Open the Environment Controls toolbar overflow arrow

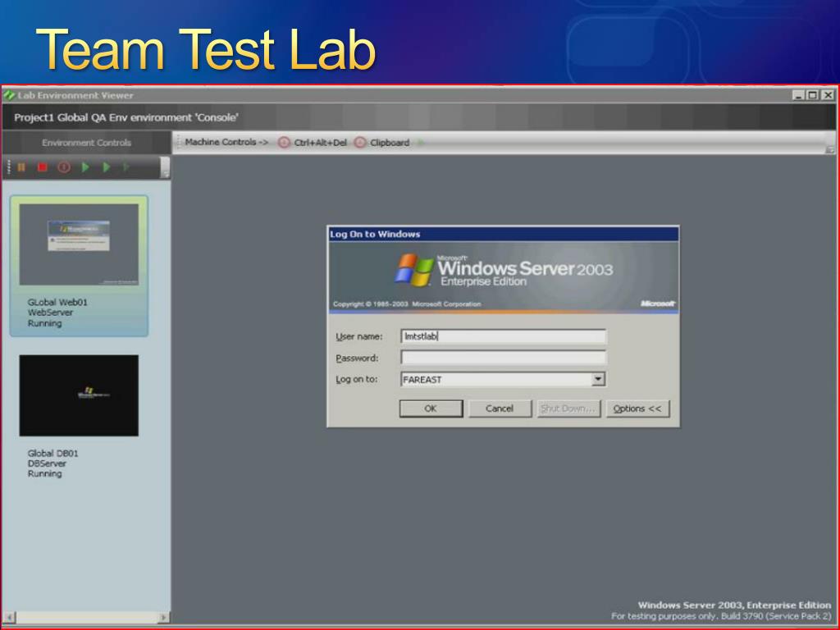coord(166,167)
